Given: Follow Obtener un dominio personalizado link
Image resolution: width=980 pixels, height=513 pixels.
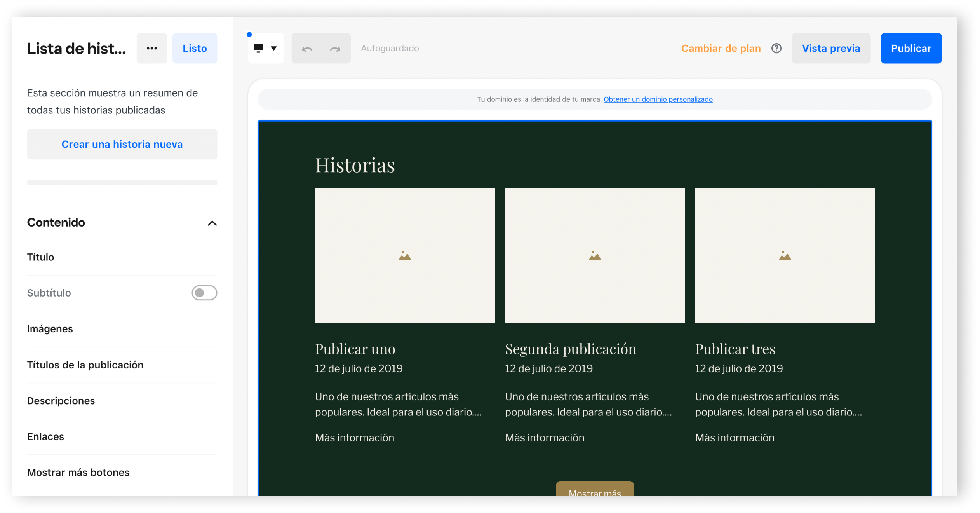Looking at the screenshot, I should coord(658,99).
